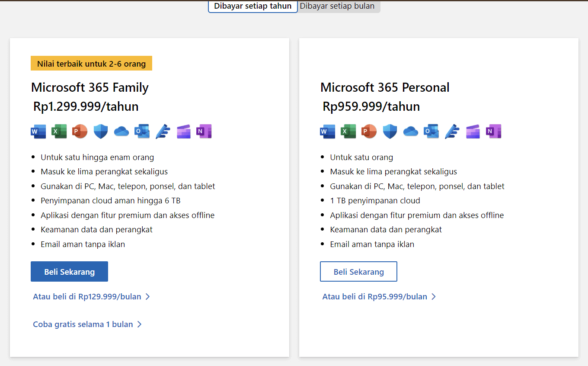Click the Nilai terbaik untuk 2-6 orang badge
Viewport: 588px width, 366px height.
pyautogui.click(x=91, y=63)
